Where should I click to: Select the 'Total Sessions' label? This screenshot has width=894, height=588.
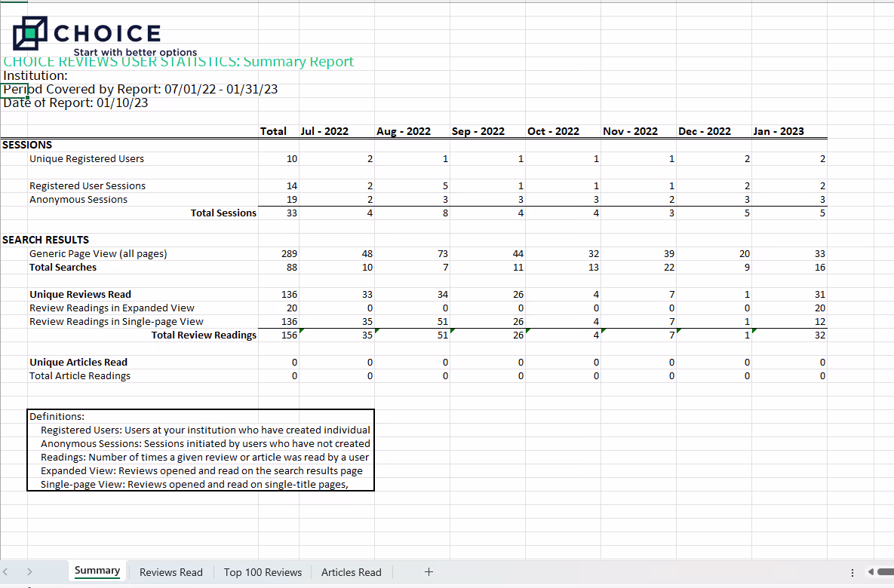point(223,213)
